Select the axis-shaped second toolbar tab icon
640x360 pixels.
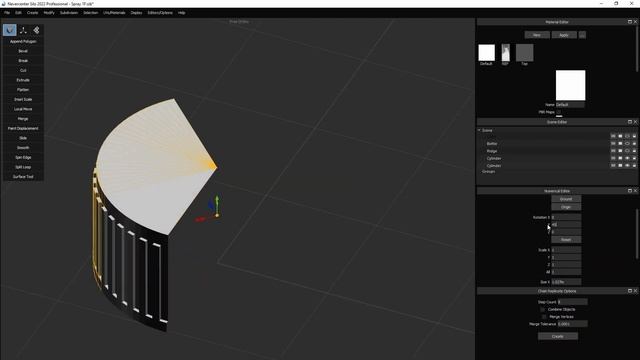point(23,30)
